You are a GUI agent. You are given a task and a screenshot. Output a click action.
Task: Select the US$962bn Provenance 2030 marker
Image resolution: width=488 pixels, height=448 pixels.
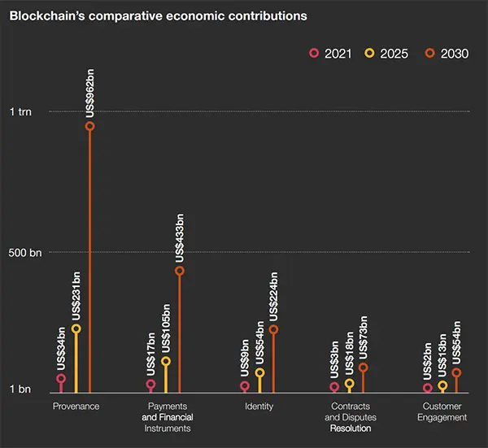90,126
